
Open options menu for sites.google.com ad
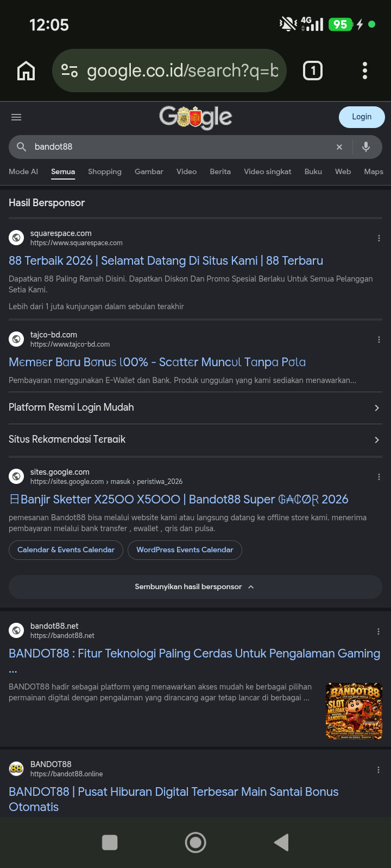point(379,477)
